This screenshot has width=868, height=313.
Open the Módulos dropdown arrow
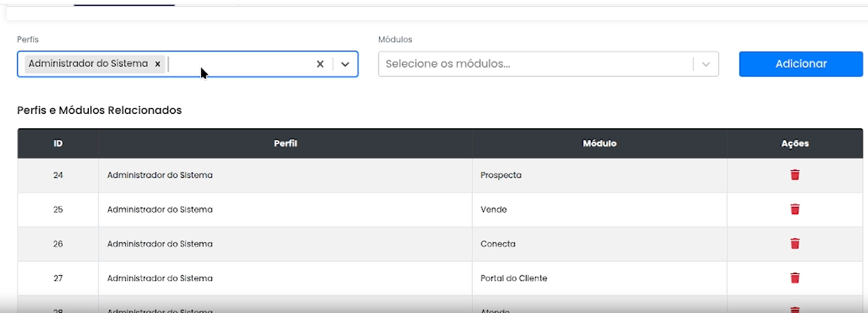(x=705, y=64)
